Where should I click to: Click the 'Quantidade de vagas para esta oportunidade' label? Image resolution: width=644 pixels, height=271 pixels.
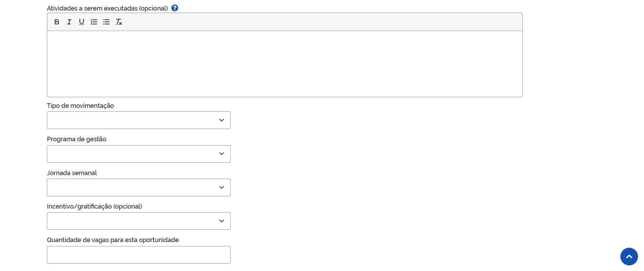113,240
